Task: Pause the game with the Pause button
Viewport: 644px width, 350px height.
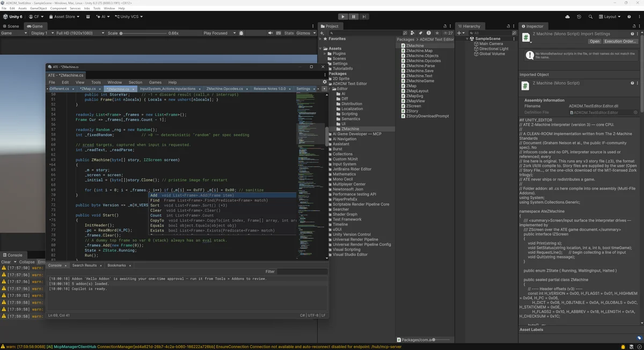Action: (x=354, y=17)
